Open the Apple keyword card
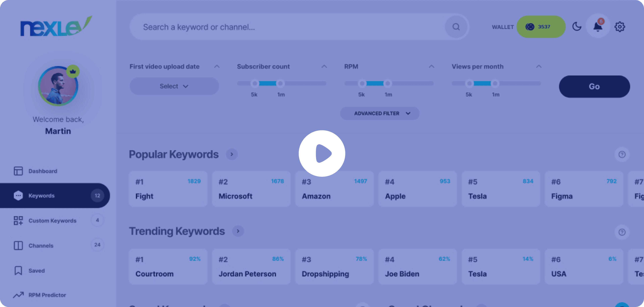 click(417, 189)
